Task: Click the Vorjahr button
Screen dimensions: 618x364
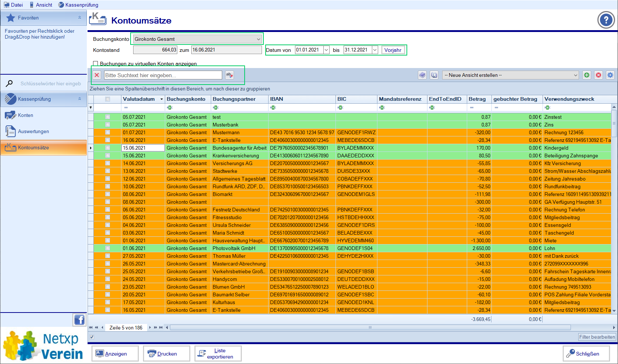Action: click(x=393, y=50)
